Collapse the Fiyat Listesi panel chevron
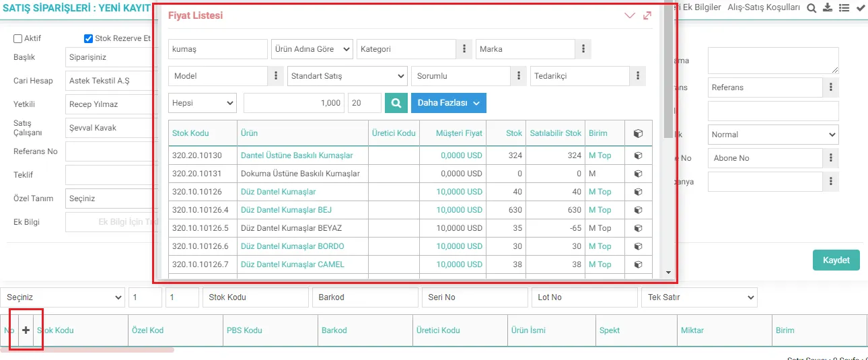Viewport: 868px width, 360px height. pos(630,15)
